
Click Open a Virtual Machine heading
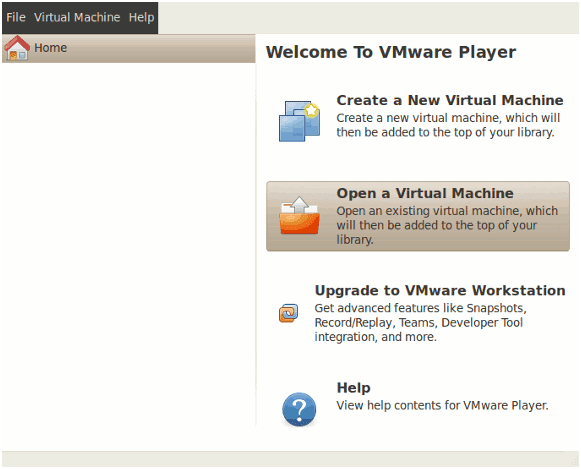click(425, 193)
